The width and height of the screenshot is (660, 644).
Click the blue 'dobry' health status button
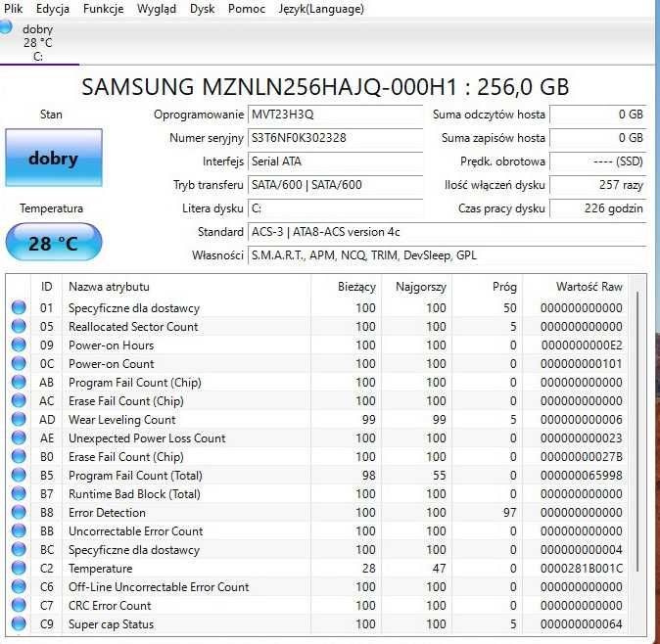(54, 158)
